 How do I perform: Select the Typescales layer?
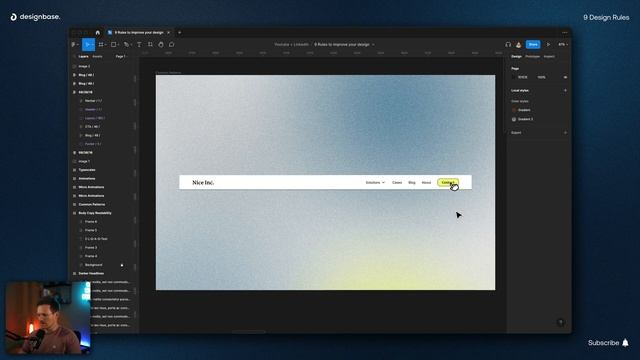87,170
